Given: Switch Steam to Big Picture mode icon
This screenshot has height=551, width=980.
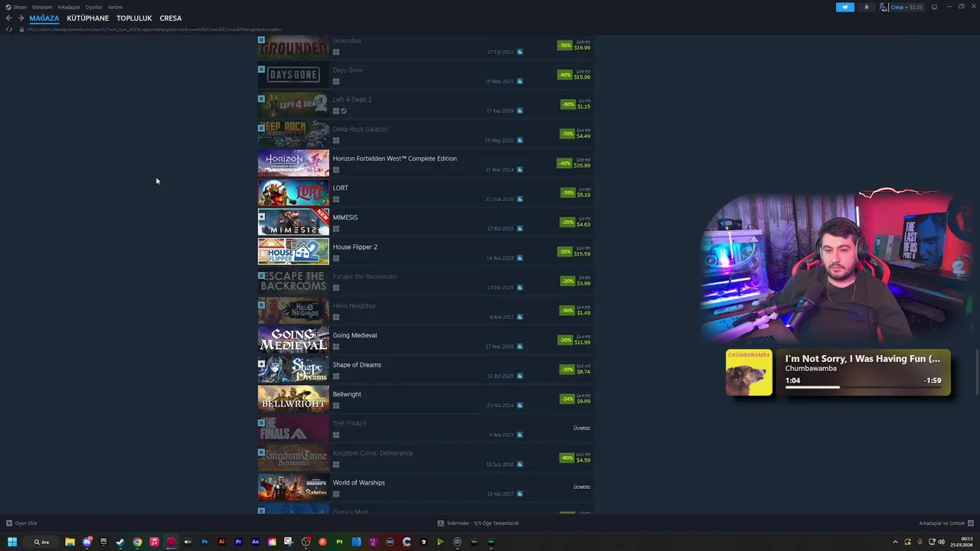Looking at the screenshot, I should click(934, 7).
